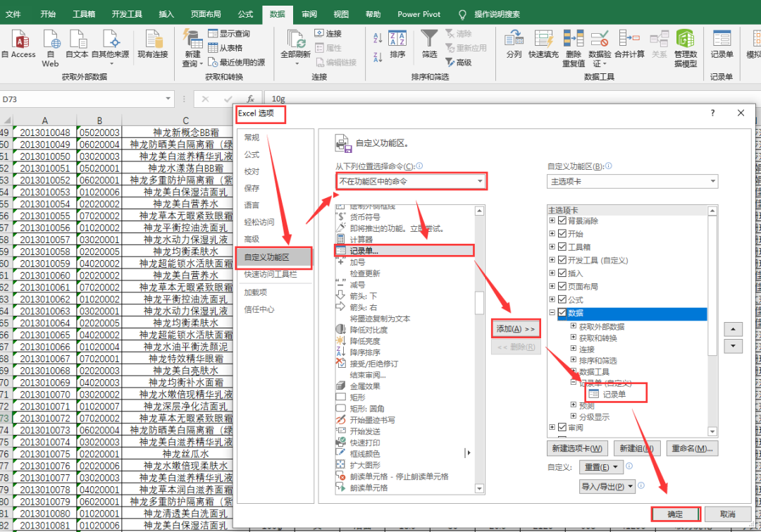Viewport: 761px width, 532px height.
Task: Click the 添加(A) >> button
Action: point(515,328)
